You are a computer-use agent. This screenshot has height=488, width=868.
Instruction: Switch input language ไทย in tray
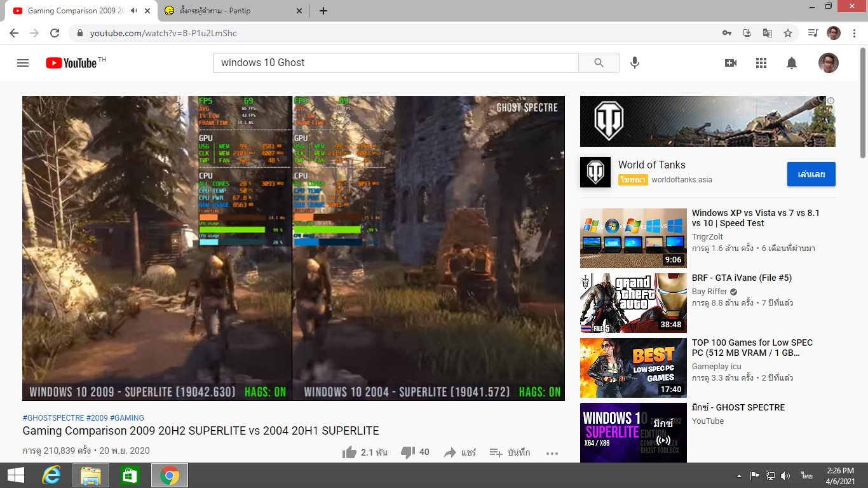click(x=807, y=475)
